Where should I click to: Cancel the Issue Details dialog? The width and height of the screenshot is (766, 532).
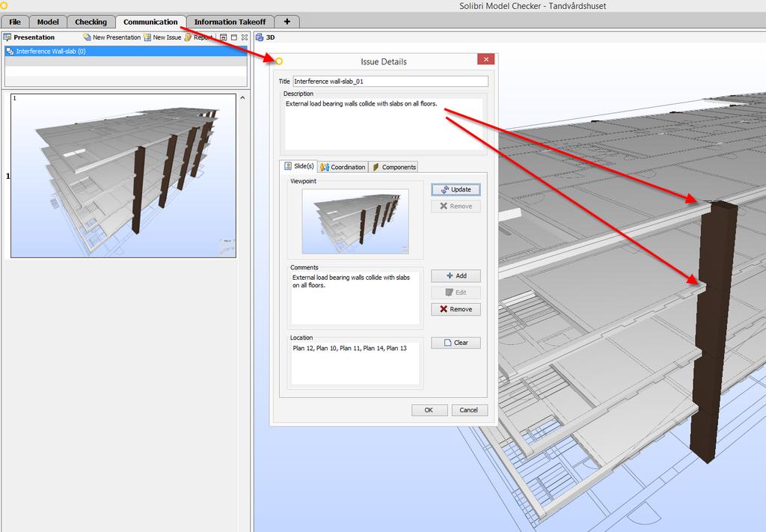pos(469,410)
